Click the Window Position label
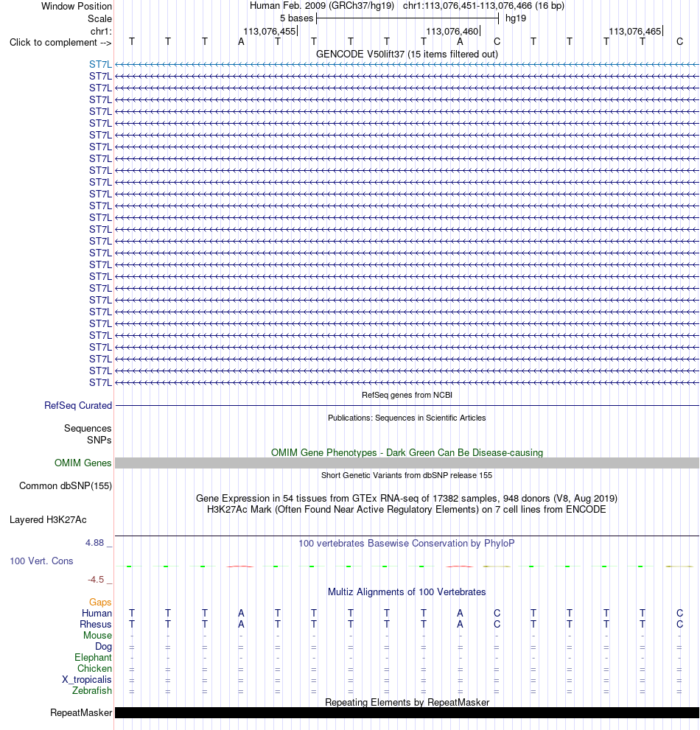Viewport: 700px width, 730px height. (x=77, y=6)
